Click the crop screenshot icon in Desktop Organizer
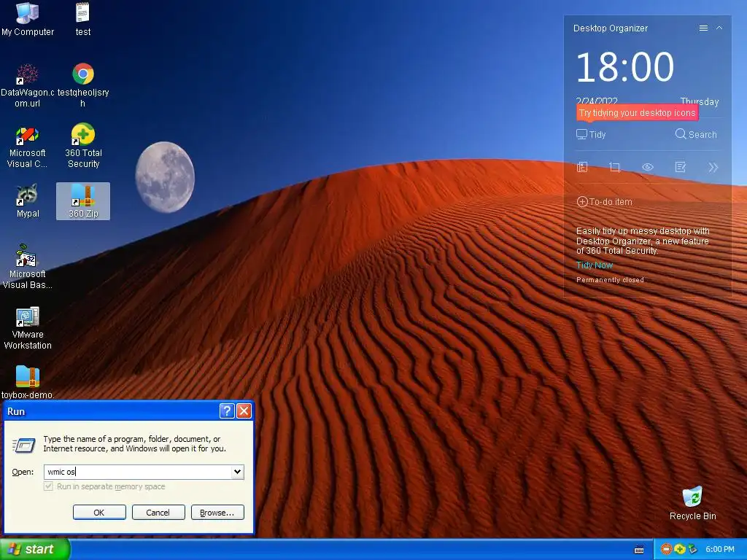Viewport: 747px width, 560px height. pos(614,167)
